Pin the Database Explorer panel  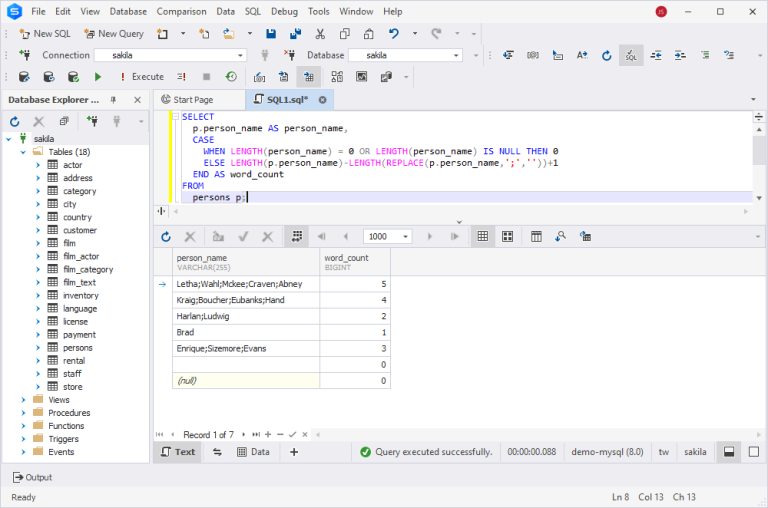coord(113,100)
